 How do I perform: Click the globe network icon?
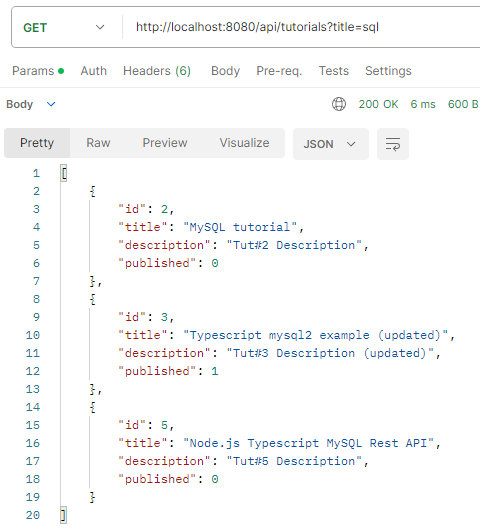pyautogui.click(x=339, y=104)
